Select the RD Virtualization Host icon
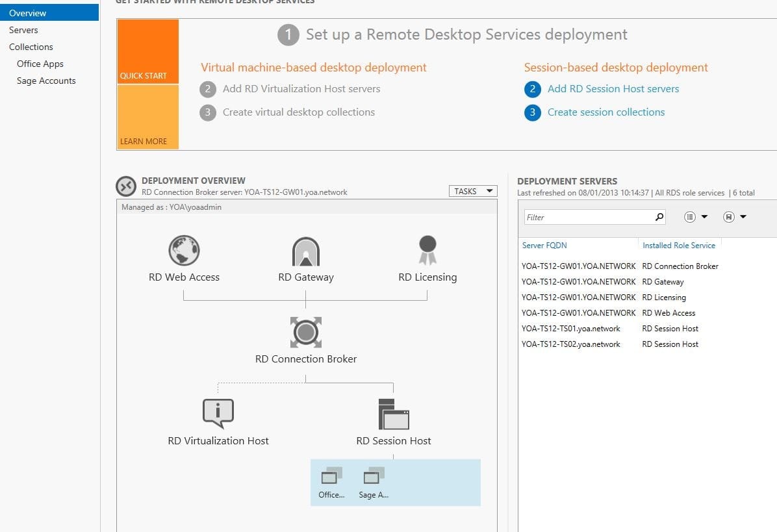 pyautogui.click(x=218, y=413)
